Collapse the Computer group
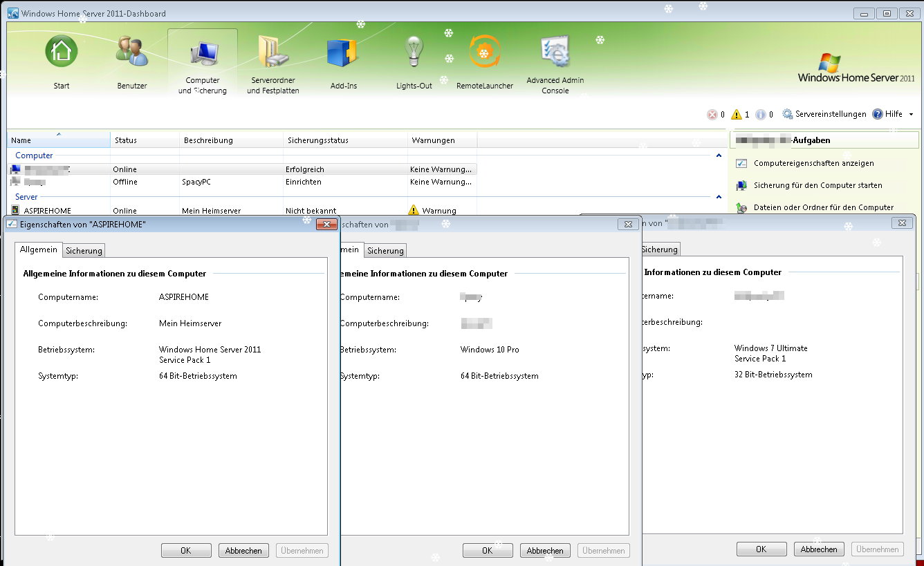 click(x=719, y=156)
